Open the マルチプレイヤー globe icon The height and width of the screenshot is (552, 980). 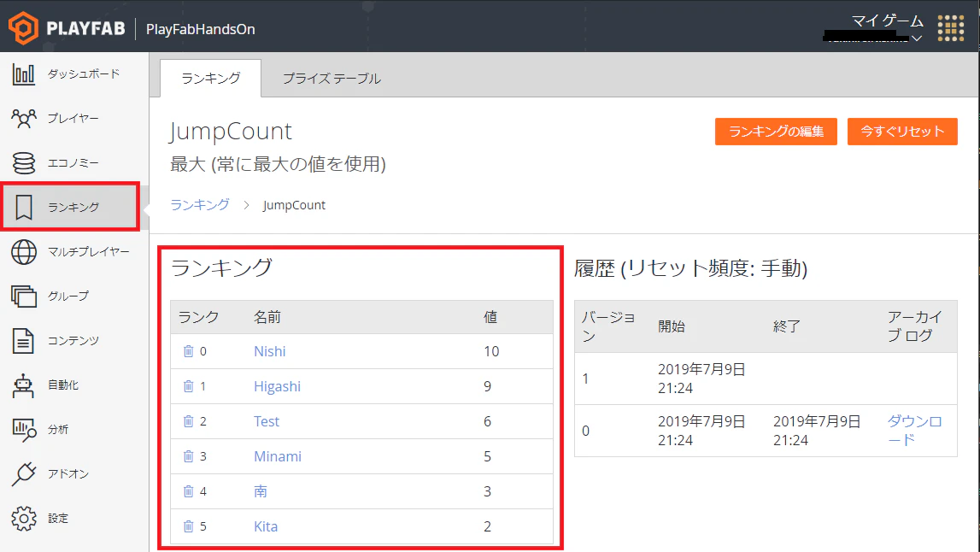[24, 252]
